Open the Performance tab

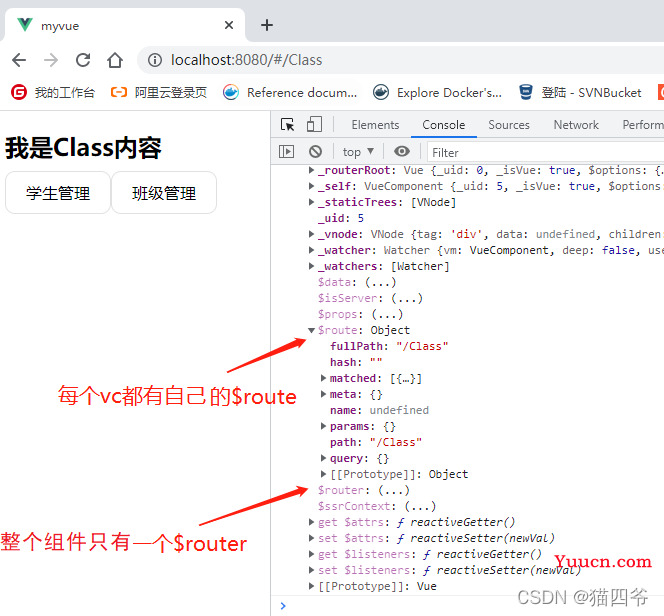[643, 125]
